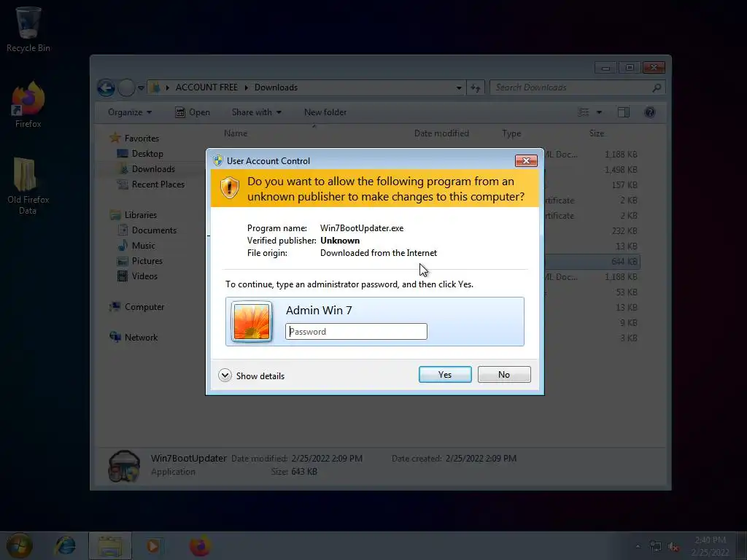Toggle the preview pane button
This screenshot has width=747, height=560.
tap(624, 112)
